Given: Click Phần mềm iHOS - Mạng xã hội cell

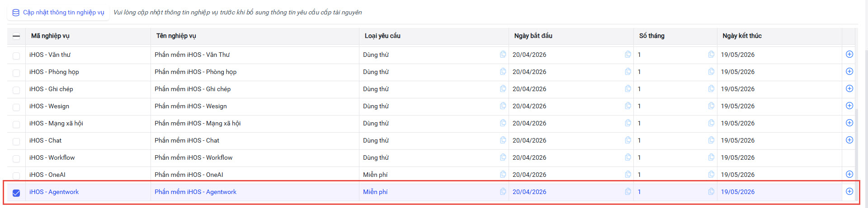Looking at the screenshot, I should pyautogui.click(x=255, y=123).
